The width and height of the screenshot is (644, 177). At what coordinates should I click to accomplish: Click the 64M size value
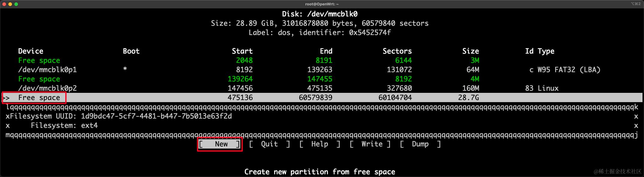pos(473,70)
